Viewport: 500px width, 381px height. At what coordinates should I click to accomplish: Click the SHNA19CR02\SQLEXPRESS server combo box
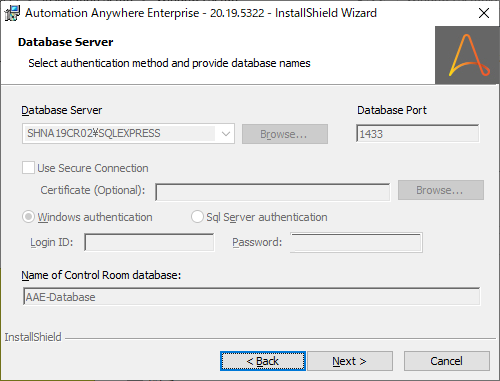(128, 134)
